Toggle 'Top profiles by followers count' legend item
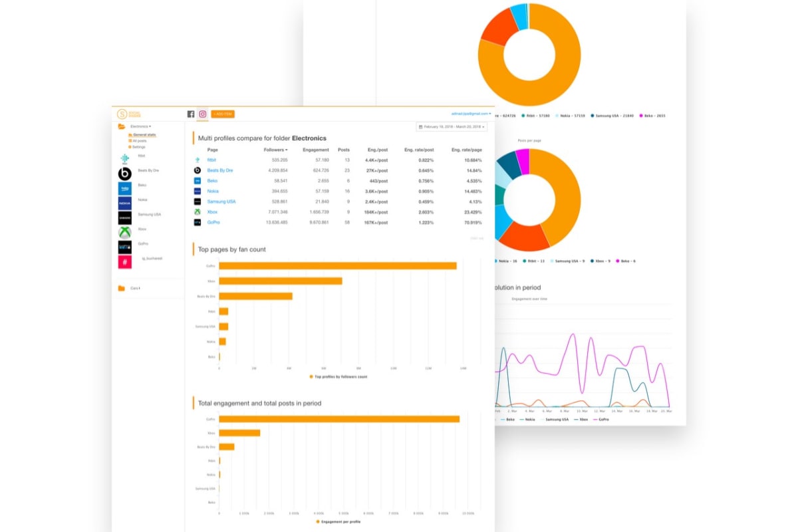This screenshot has height=532, width=798. (x=338, y=376)
